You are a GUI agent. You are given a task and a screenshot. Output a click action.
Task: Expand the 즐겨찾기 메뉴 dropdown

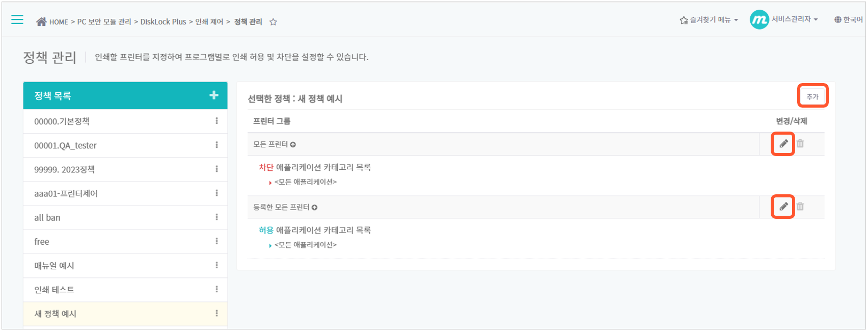point(709,20)
